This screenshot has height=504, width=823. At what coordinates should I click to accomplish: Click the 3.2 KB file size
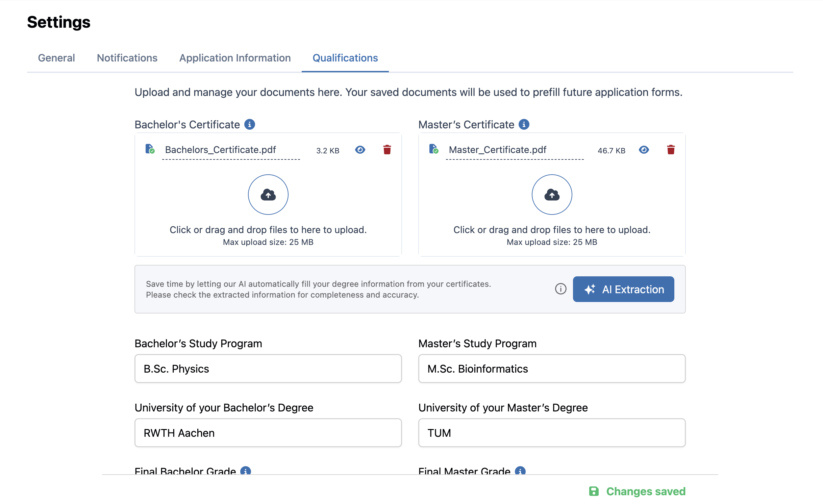[x=328, y=151]
